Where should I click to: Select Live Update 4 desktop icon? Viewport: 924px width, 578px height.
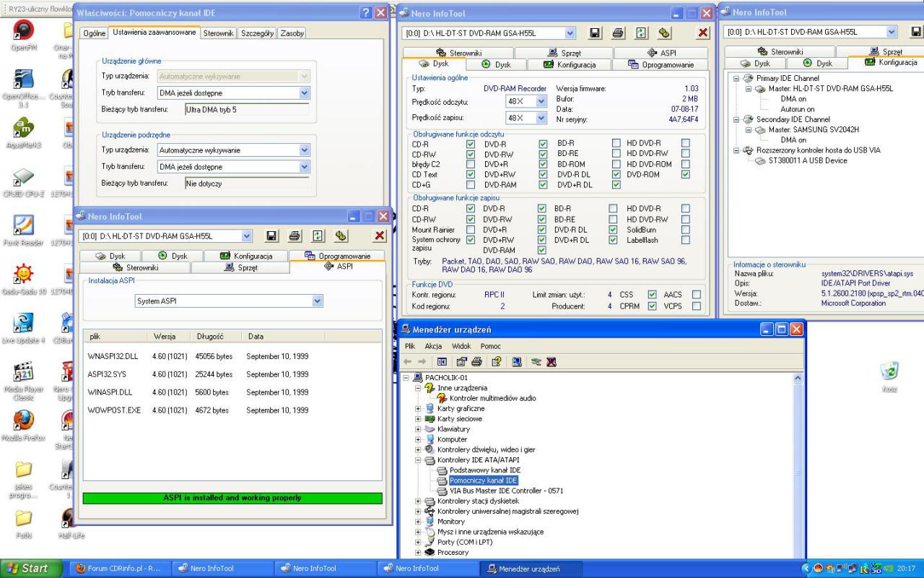click(24, 328)
